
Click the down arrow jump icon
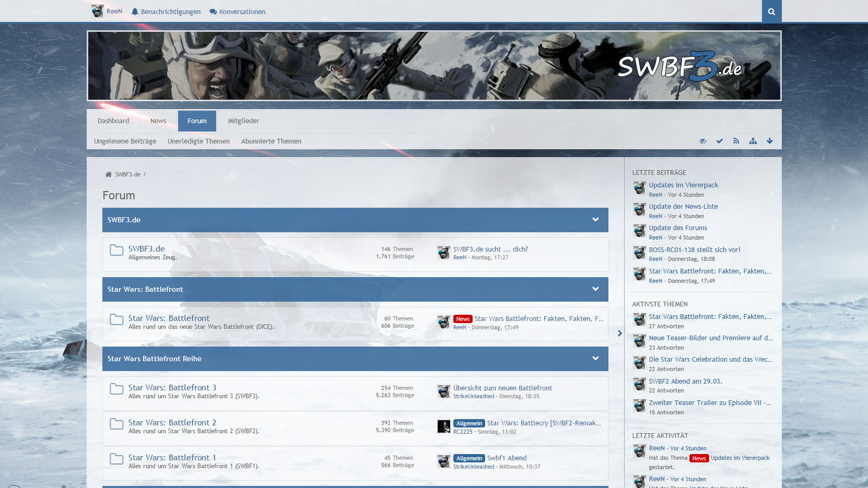[770, 141]
